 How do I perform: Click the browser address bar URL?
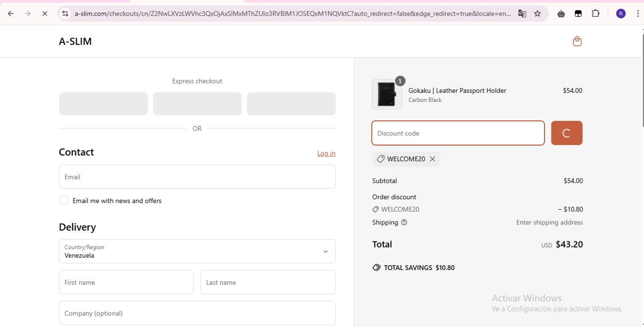293,14
